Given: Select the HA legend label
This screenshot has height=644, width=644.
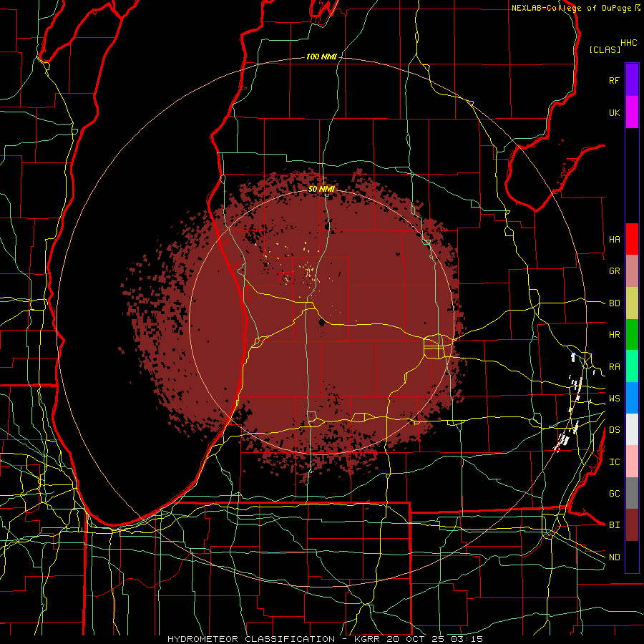Looking at the screenshot, I should (x=614, y=240).
